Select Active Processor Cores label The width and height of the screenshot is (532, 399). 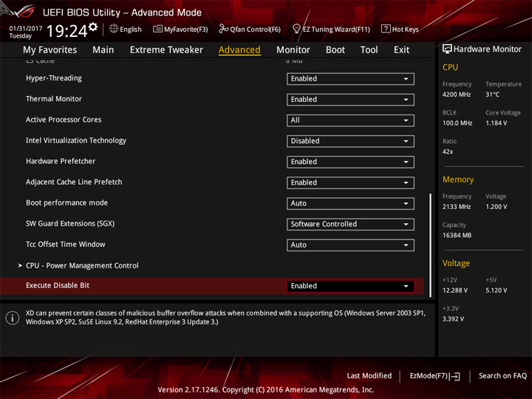click(x=64, y=120)
